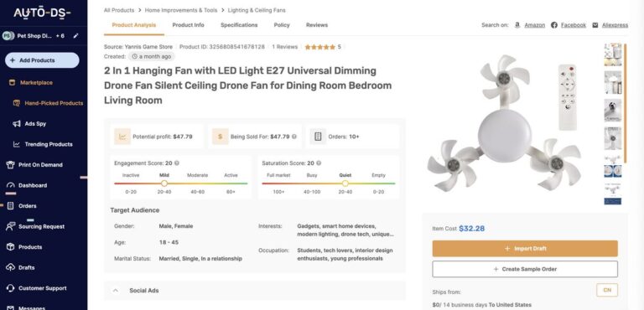Click the Being Sold For dollar icon
This screenshot has height=310, width=644.
coord(221,137)
